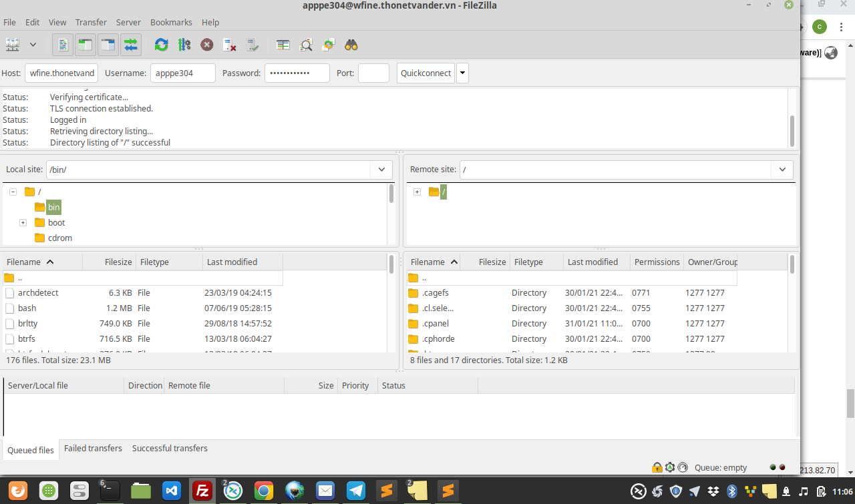The width and height of the screenshot is (855, 504).
Task: Disconnect from the current server
Action: (230, 45)
